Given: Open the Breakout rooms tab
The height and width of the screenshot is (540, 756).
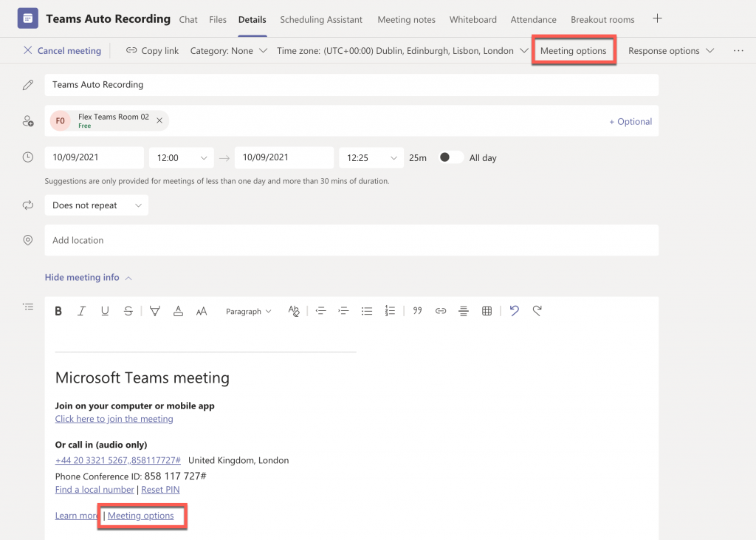Looking at the screenshot, I should click(602, 20).
